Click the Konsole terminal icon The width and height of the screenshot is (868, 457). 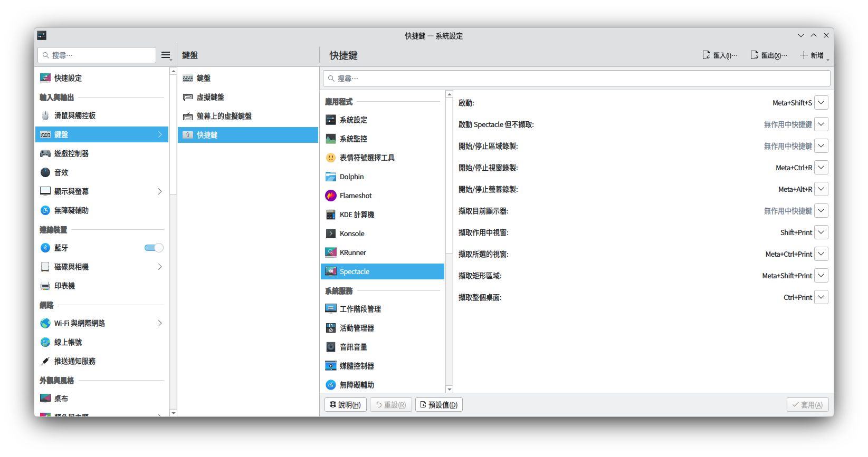coord(331,234)
